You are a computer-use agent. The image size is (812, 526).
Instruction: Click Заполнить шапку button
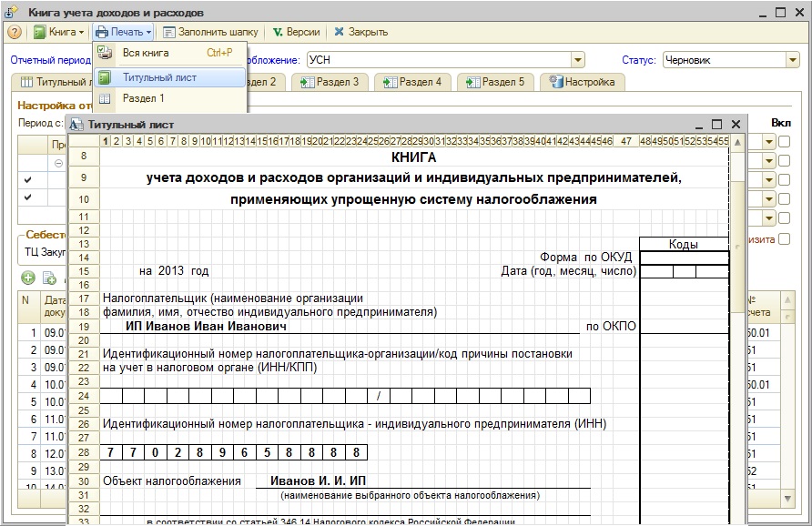click(x=210, y=32)
